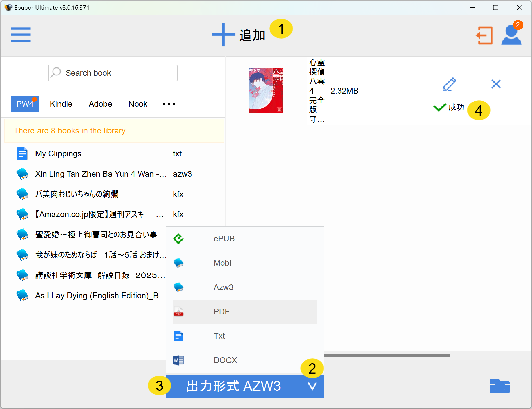Toggle the output format dropdown arrow
The image size is (532, 409).
[313, 386]
